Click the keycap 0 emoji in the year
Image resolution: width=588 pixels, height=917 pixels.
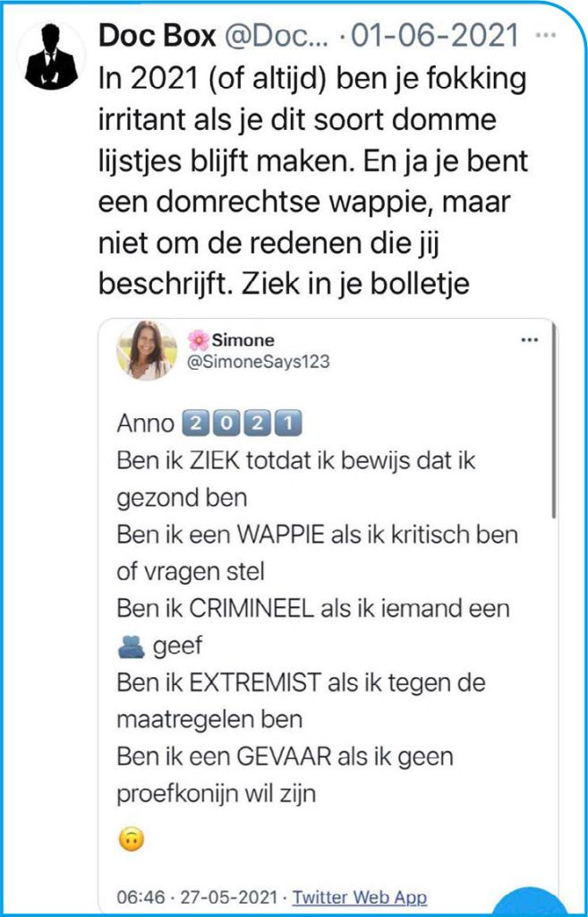tap(227, 422)
